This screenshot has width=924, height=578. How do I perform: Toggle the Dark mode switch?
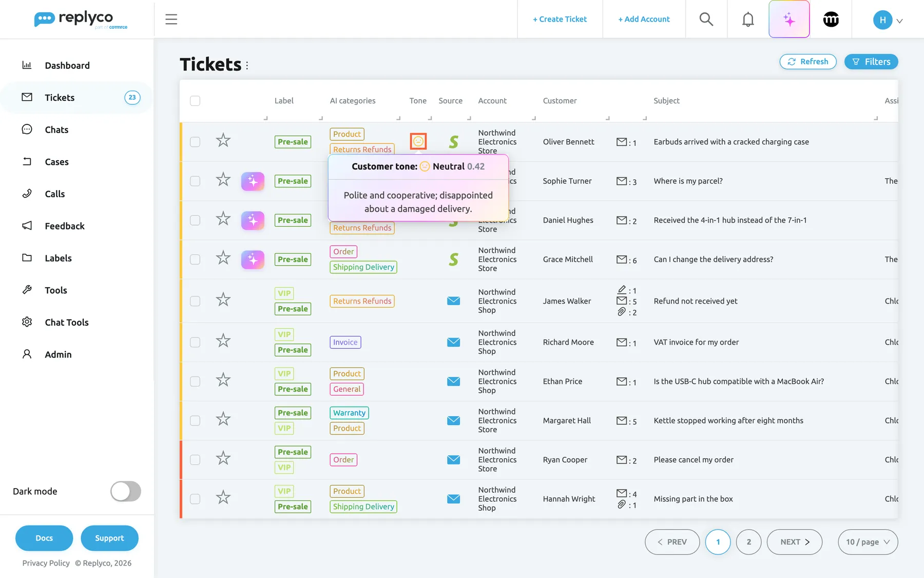(x=126, y=491)
